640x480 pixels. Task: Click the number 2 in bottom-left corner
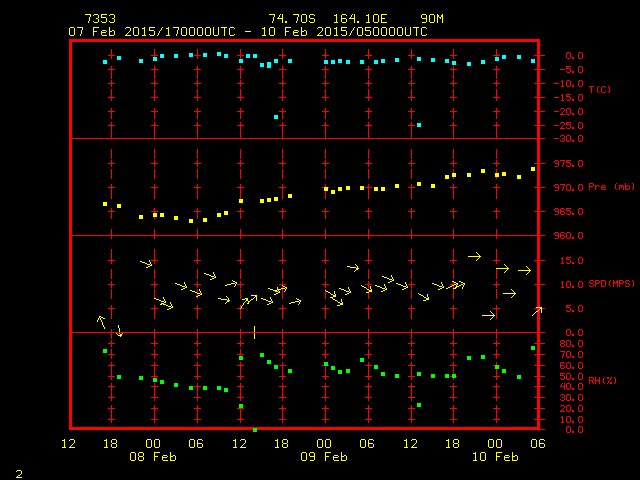19,472
